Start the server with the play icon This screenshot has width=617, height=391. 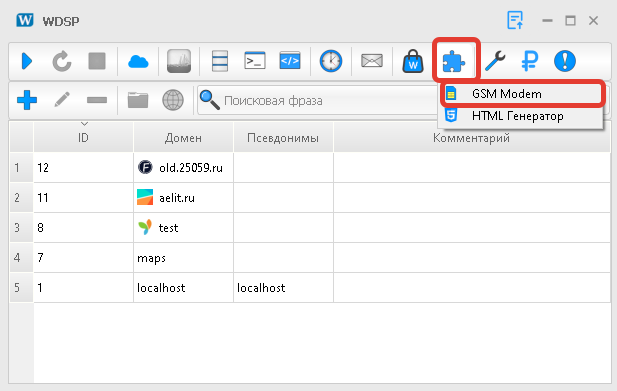[27, 61]
